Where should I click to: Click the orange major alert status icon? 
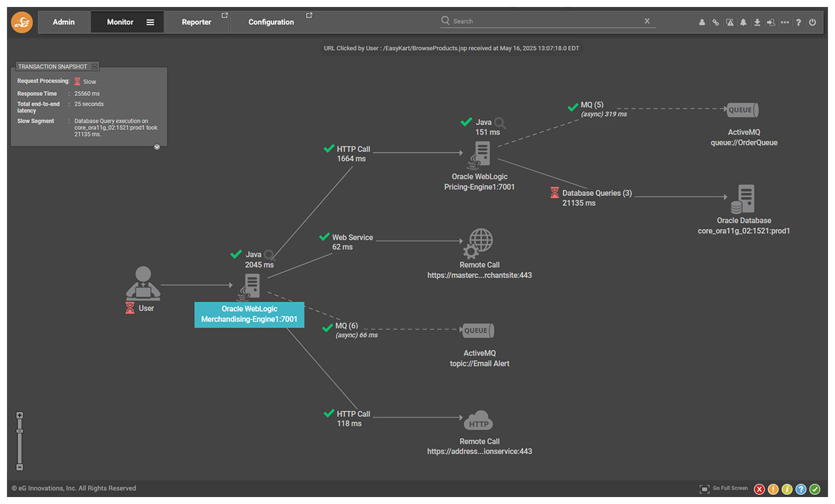tap(773, 489)
